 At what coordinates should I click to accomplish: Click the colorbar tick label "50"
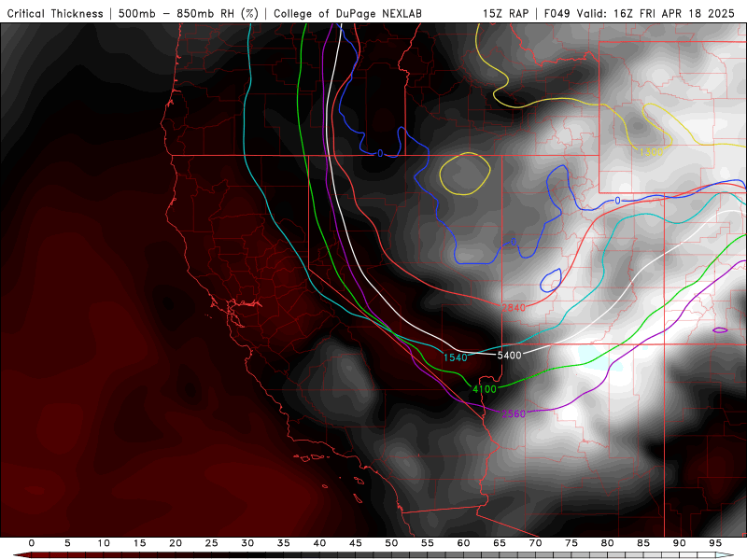[391, 543]
